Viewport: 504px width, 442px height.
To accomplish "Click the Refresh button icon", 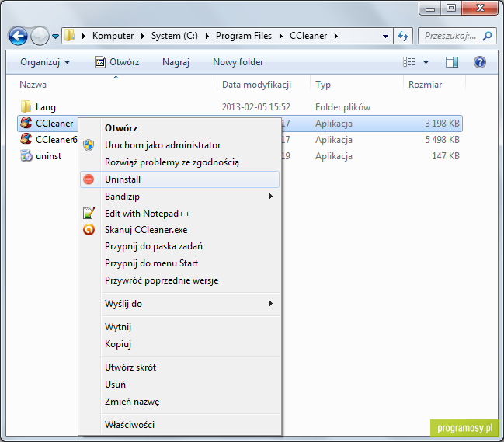I will pos(403,36).
